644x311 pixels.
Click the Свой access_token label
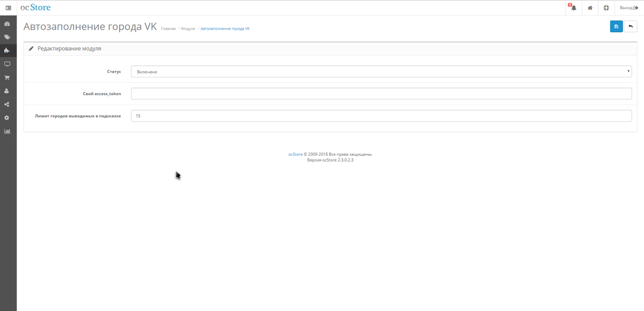point(102,93)
